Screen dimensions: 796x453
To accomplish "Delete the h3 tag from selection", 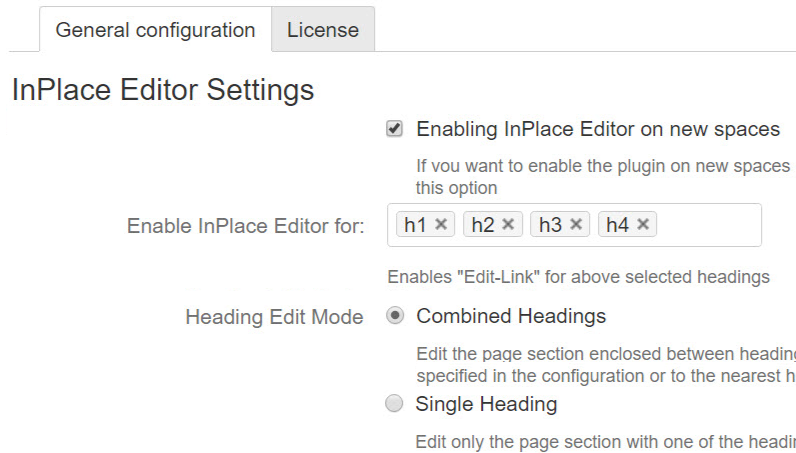I will (x=576, y=225).
